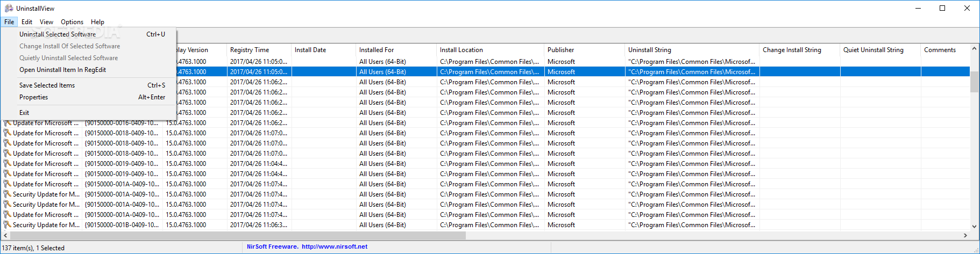Sort by the Change Install String column
980x254 pixels.
coord(799,50)
